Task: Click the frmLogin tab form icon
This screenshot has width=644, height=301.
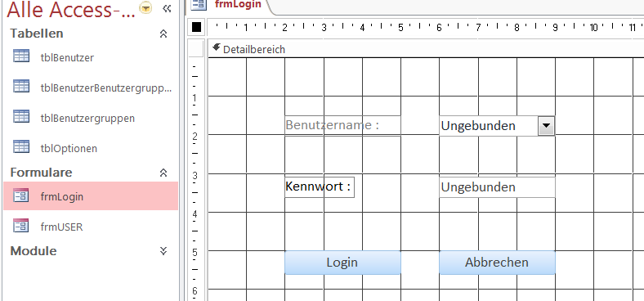Action: [x=199, y=4]
